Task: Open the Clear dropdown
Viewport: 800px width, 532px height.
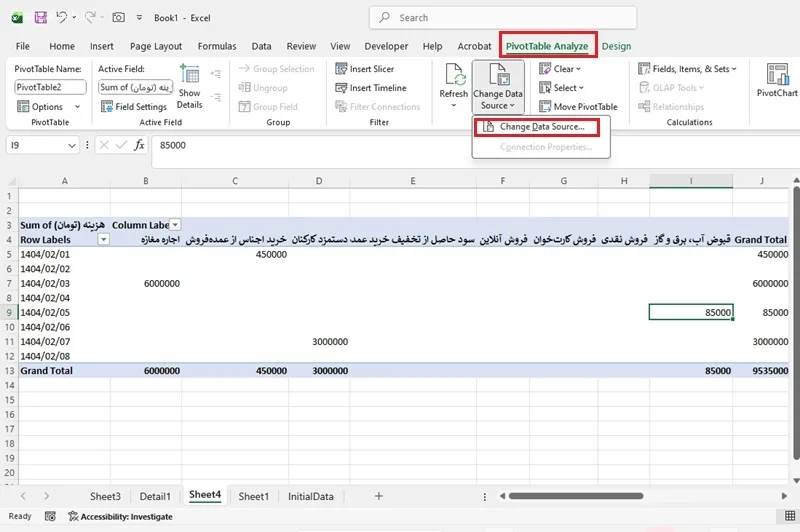Action: [560, 69]
